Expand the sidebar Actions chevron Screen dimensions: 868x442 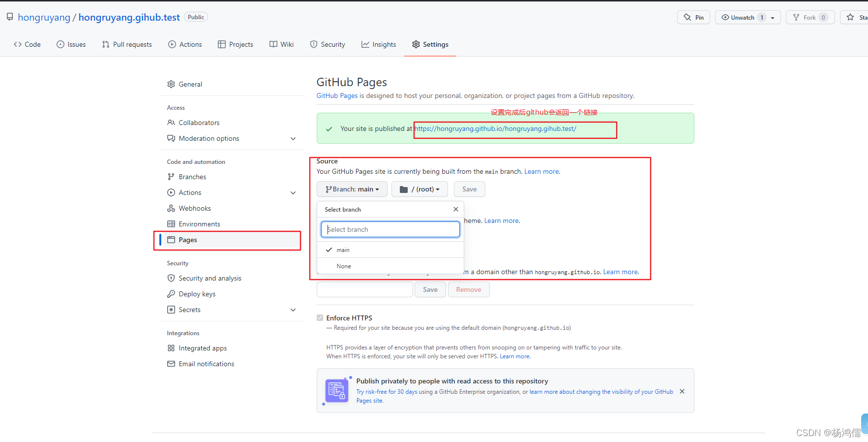click(x=293, y=193)
